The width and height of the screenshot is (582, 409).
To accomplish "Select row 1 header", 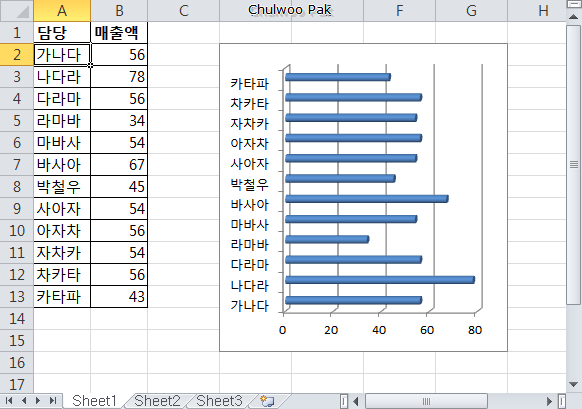I will click(17, 33).
